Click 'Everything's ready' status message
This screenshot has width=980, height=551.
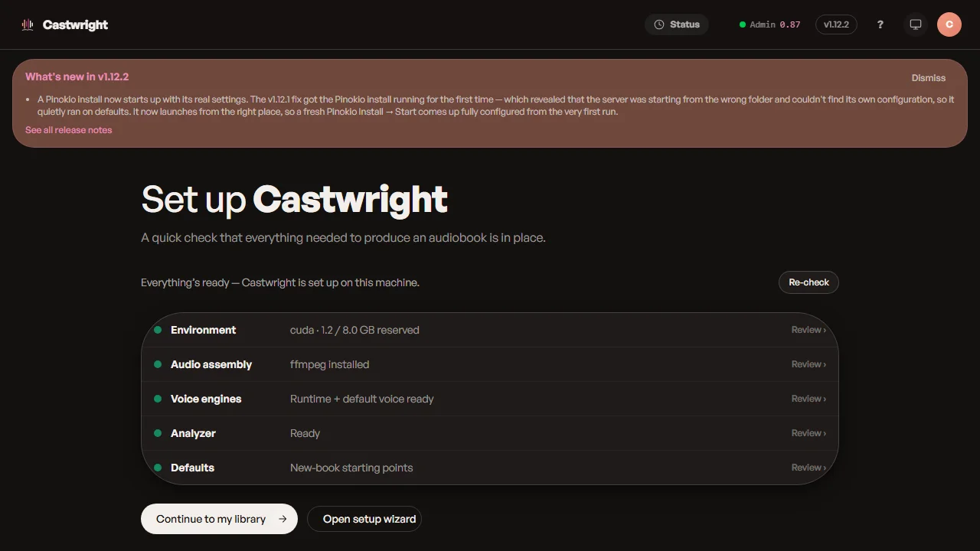280,282
